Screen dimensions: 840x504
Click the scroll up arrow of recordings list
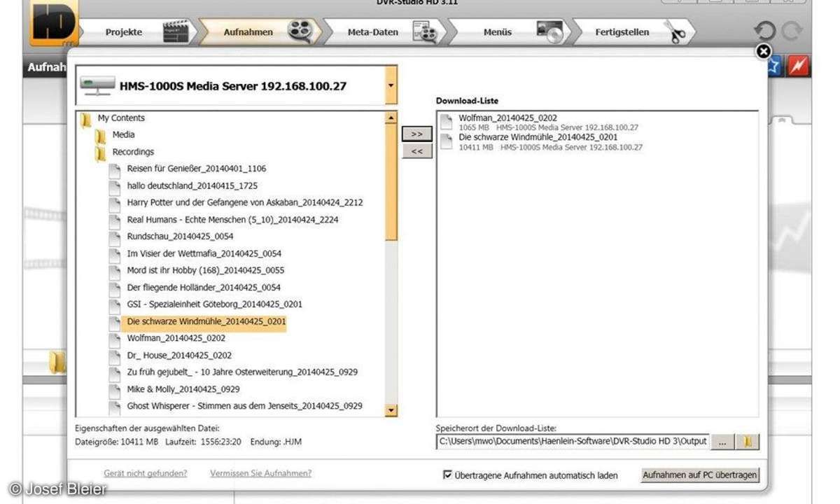(x=391, y=118)
